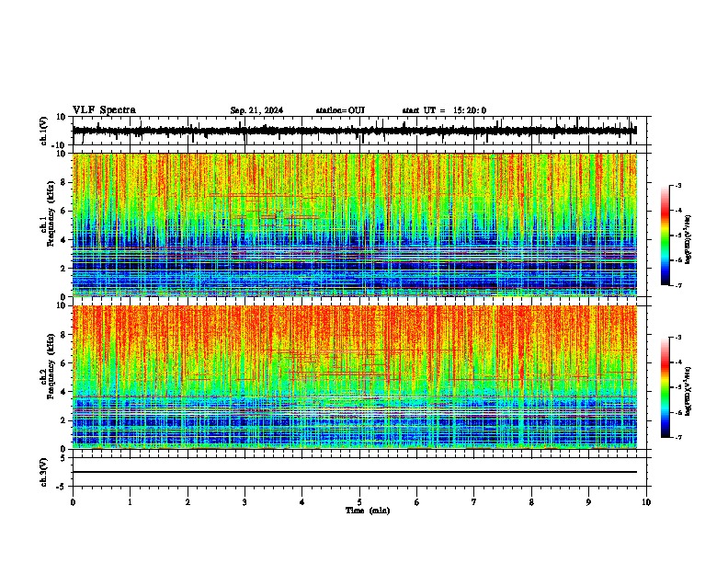728x563 pixels.
Task: Click time axis tick label "2"
Action: coord(188,502)
